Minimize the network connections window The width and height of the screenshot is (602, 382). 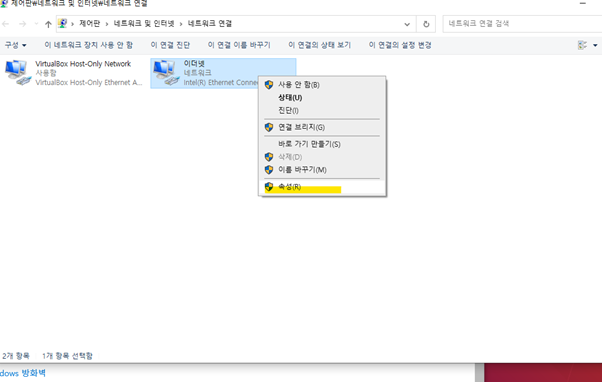(x=582, y=3)
